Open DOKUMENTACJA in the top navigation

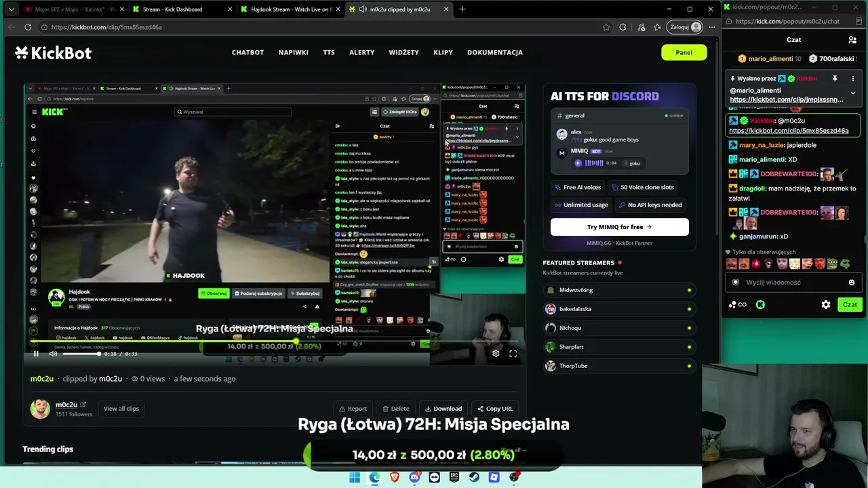(x=495, y=52)
